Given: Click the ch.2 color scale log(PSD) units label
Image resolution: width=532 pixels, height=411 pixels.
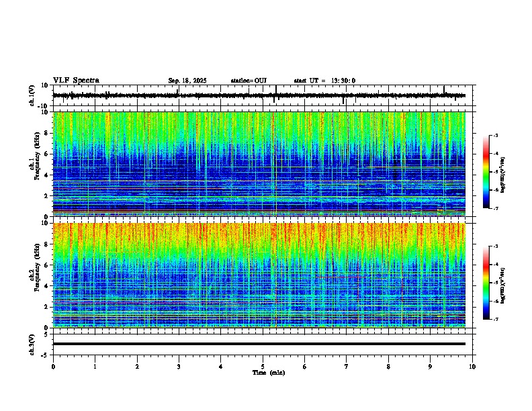Looking at the screenshot, I should (x=503, y=285).
